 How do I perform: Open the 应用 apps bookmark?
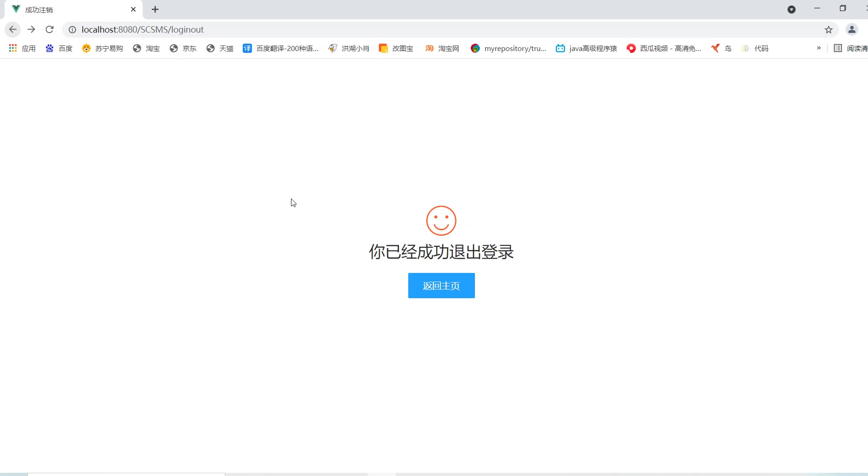pyautogui.click(x=22, y=48)
